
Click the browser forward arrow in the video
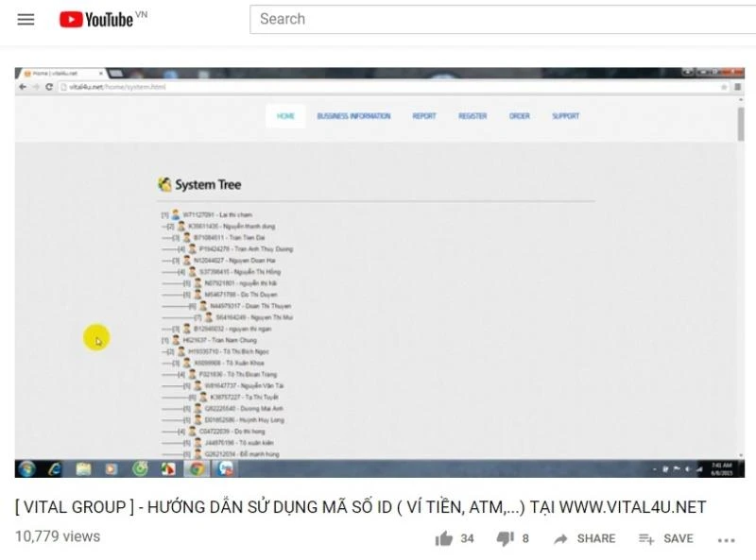(36, 87)
